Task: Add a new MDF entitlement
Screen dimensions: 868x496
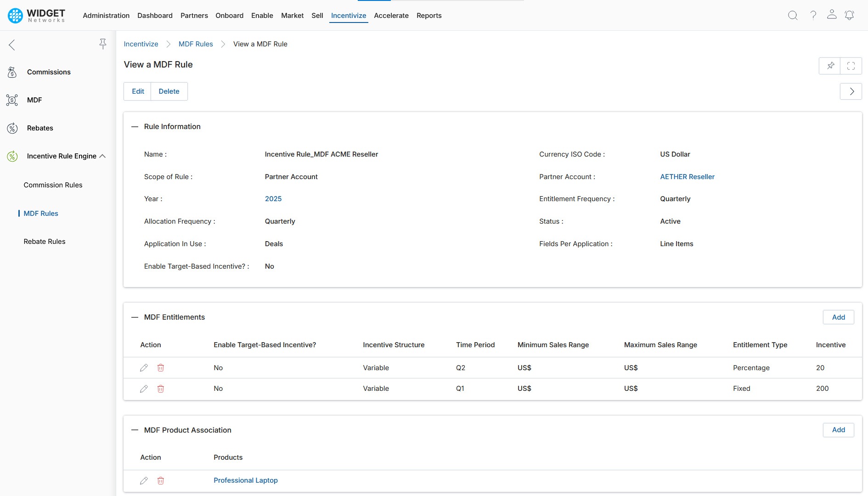Action: 838,317
